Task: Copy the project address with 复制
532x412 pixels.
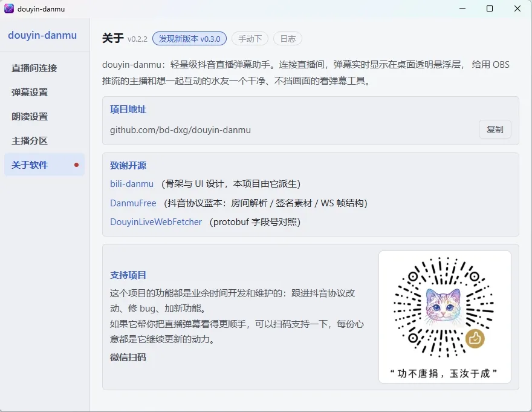Action: [x=495, y=129]
